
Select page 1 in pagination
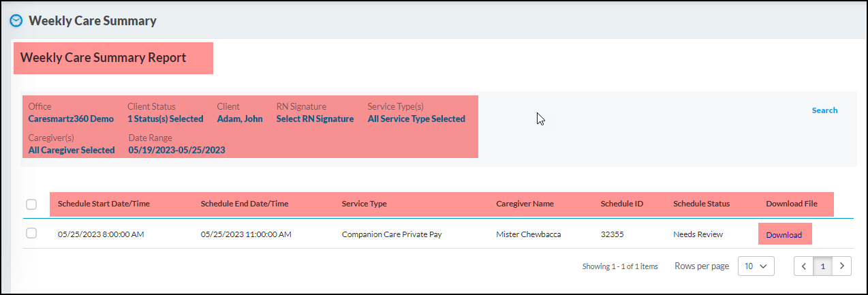[823, 266]
